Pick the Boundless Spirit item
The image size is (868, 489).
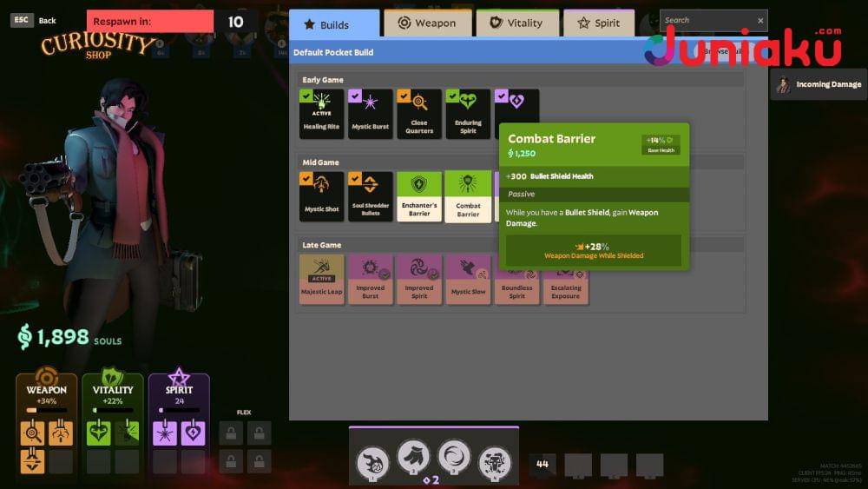516,279
